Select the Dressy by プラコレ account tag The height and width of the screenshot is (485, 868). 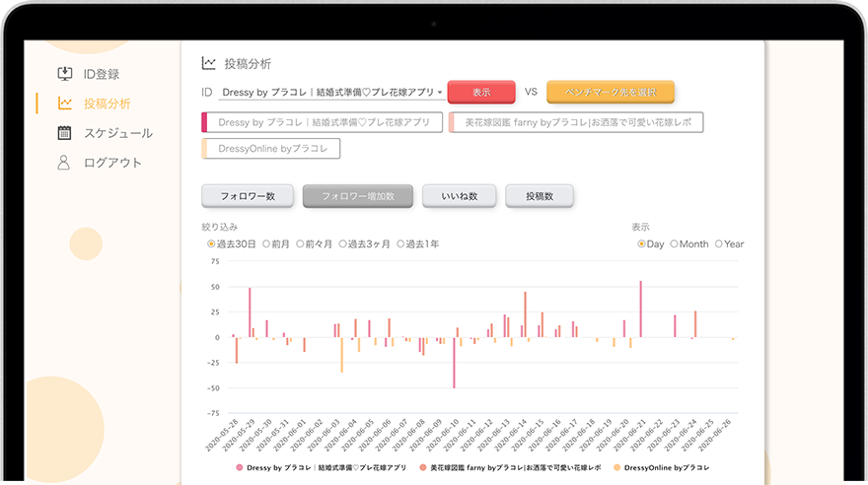[323, 122]
